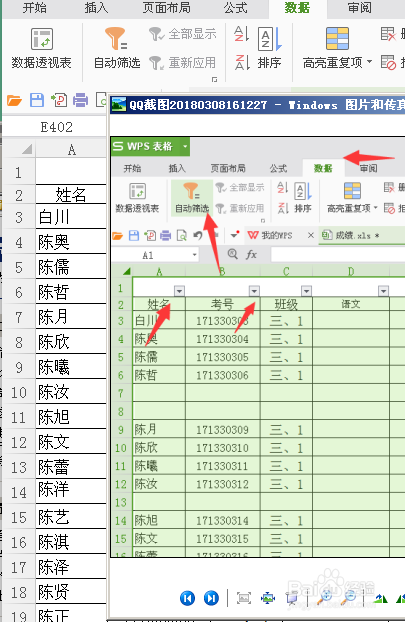Select the cell containing 陈贤 in main sheet
This screenshot has width=405, height=622.
click(71, 592)
